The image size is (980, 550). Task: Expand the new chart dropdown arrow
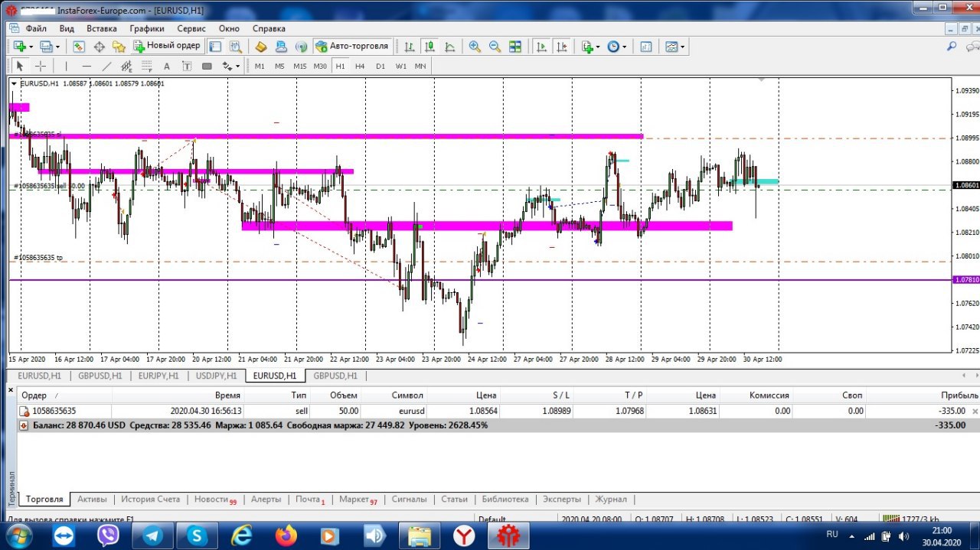(x=31, y=47)
